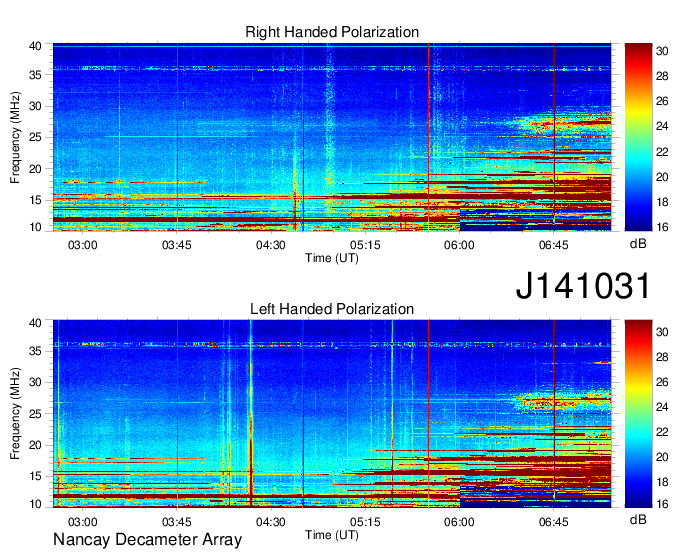Viewport: 680px width, 552px height.
Task: Click the dB label under the lower color bar
Action: pyautogui.click(x=638, y=519)
